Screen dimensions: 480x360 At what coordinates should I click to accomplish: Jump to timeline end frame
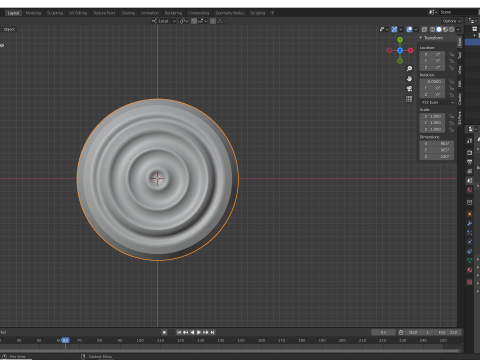point(212,332)
